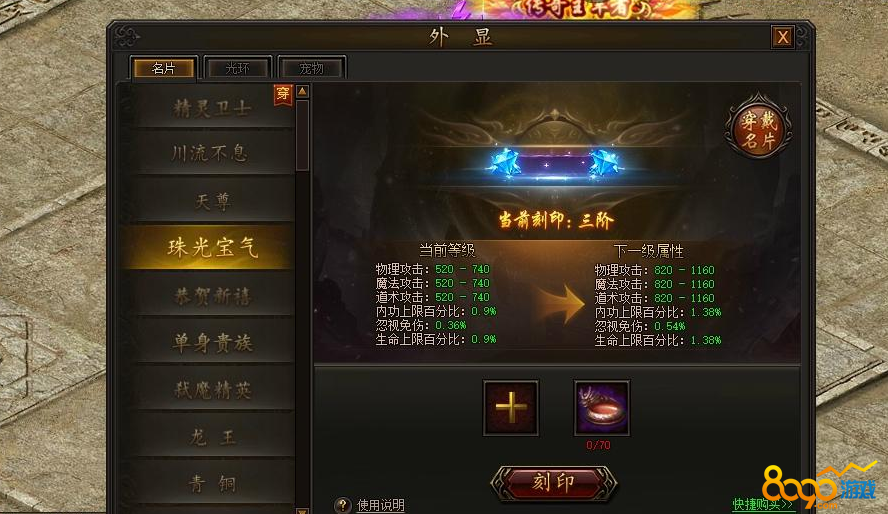Viewport: 888px width, 514px height.
Task: Choose 天尊 from the list
Action: 213,201
